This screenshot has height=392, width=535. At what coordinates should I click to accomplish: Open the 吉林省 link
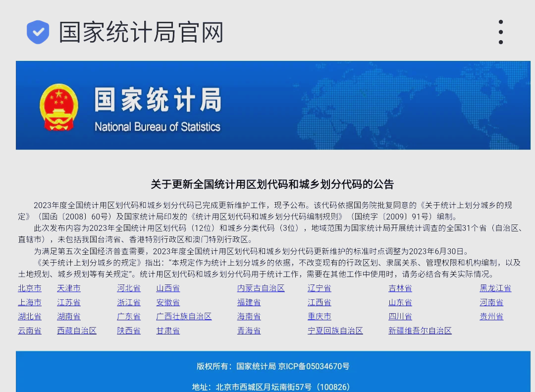[x=400, y=288]
